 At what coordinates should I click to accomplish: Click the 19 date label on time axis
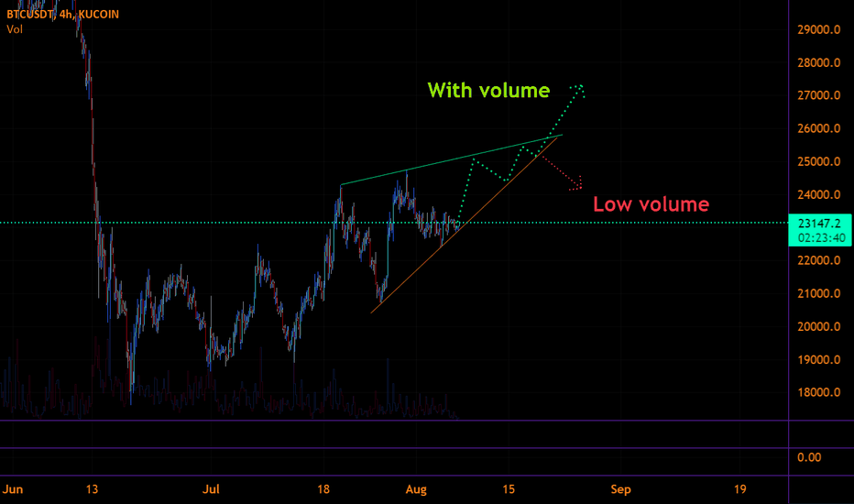tap(739, 489)
